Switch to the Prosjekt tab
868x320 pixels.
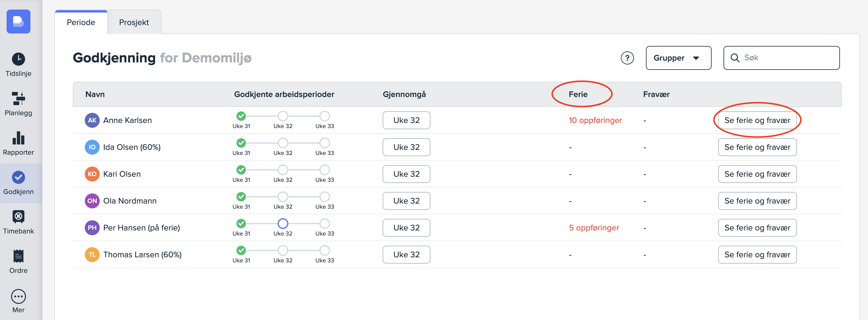click(x=134, y=22)
